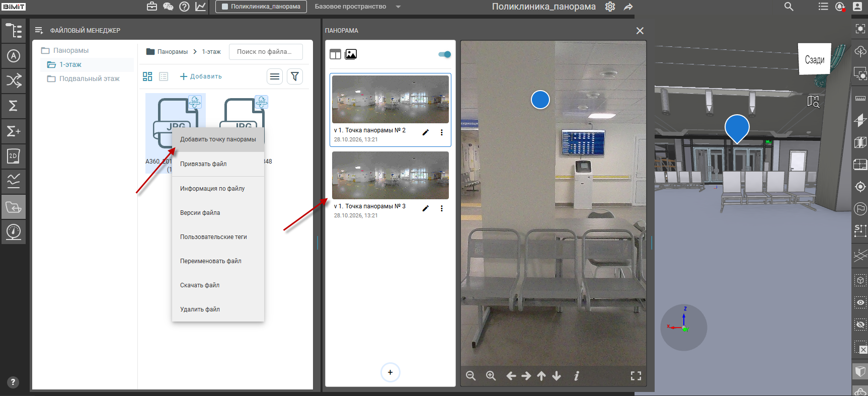Click the Добавить button

[201, 76]
